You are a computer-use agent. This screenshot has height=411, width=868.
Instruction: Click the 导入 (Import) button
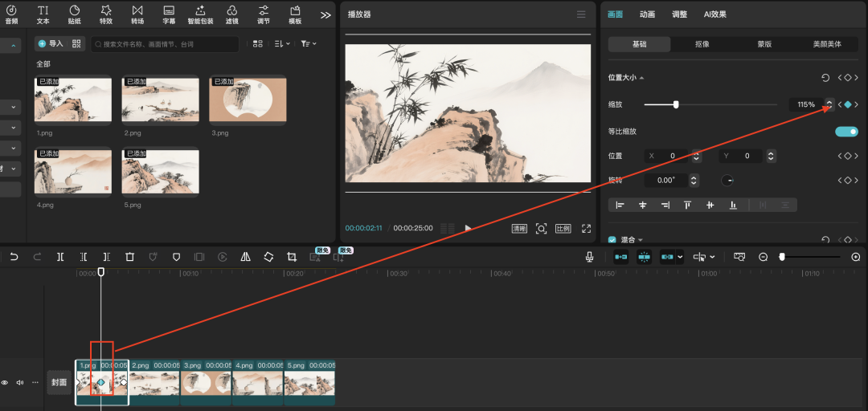pyautogui.click(x=51, y=43)
